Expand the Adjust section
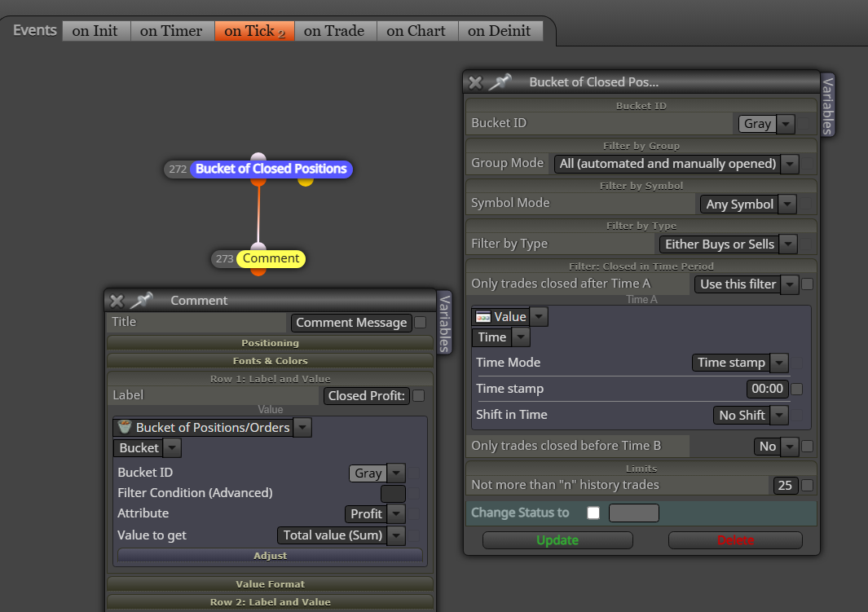Image resolution: width=868 pixels, height=612 pixels. [x=270, y=556]
